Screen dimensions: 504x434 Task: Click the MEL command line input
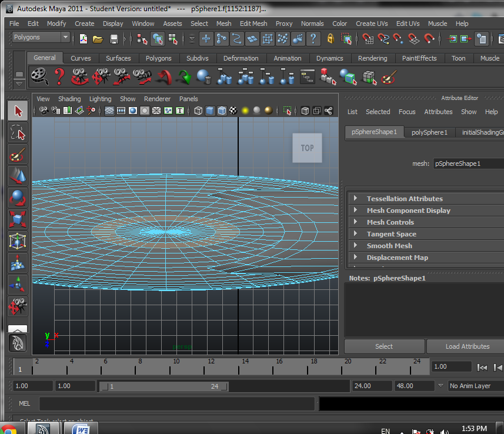pyautogui.click(x=177, y=403)
